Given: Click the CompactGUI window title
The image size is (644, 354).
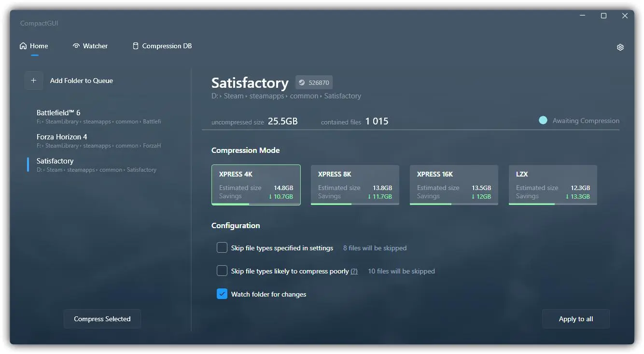Looking at the screenshot, I should click(39, 23).
